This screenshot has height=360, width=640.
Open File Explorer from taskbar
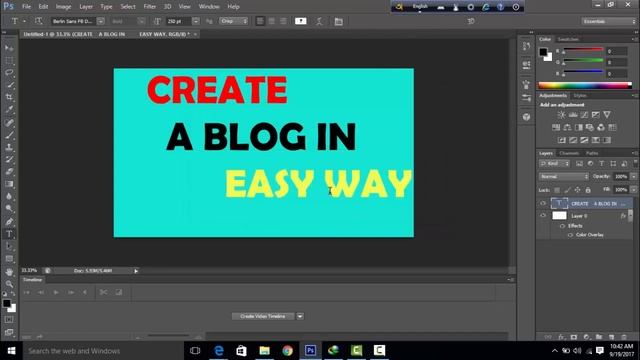(264, 350)
